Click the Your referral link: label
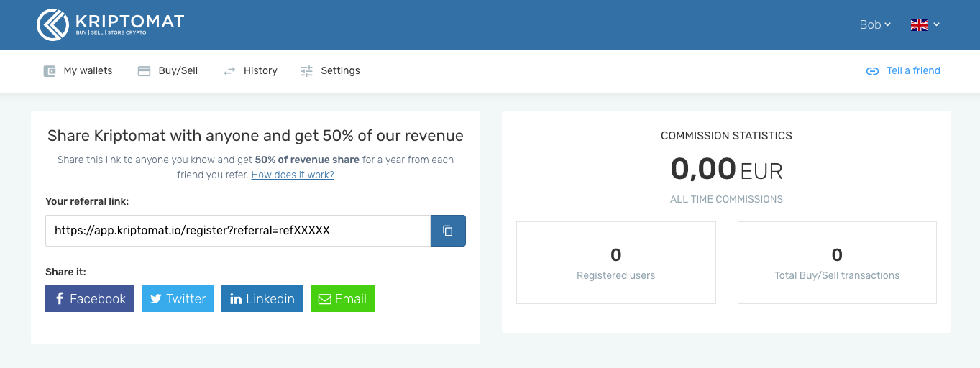Image resolution: width=980 pixels, height=368 pixels. (87, 201)
